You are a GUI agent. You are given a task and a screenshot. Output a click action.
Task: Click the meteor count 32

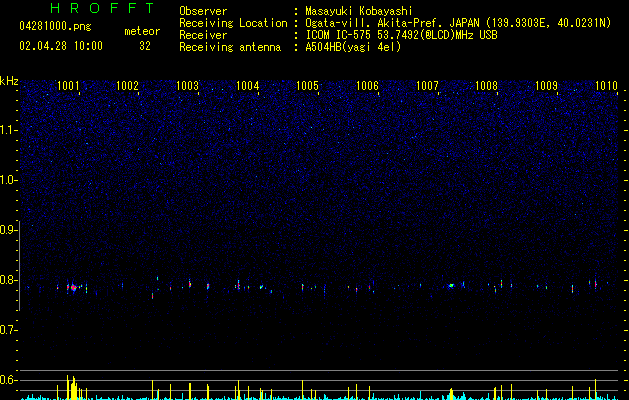tap(145, 46)
